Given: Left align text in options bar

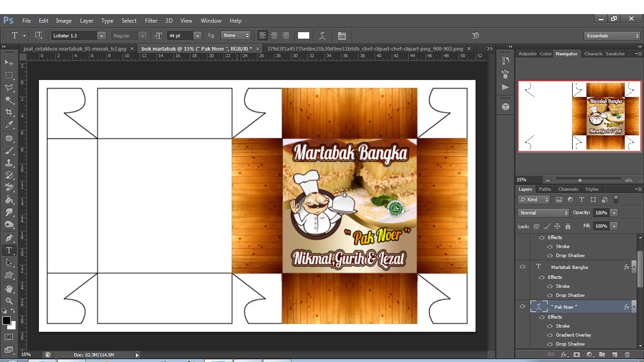Looking at the screenshot, I should pos(263,36).
